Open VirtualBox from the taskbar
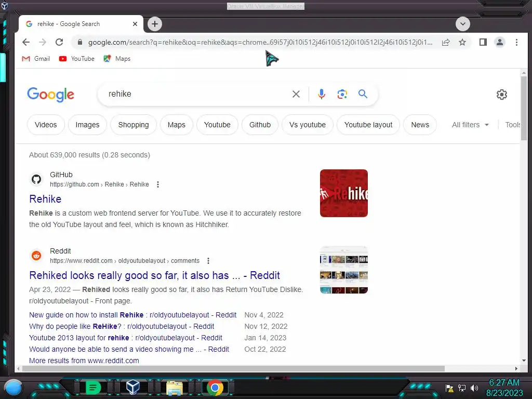 132,387
